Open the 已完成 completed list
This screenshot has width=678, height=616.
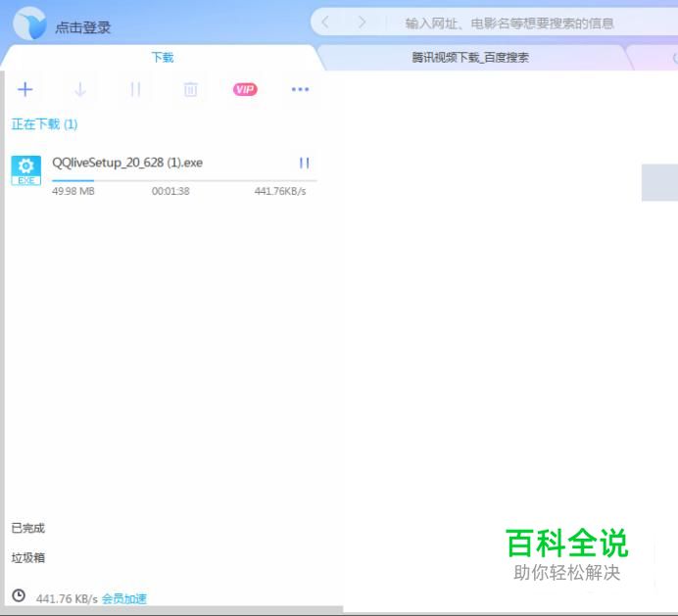point(27,528)
